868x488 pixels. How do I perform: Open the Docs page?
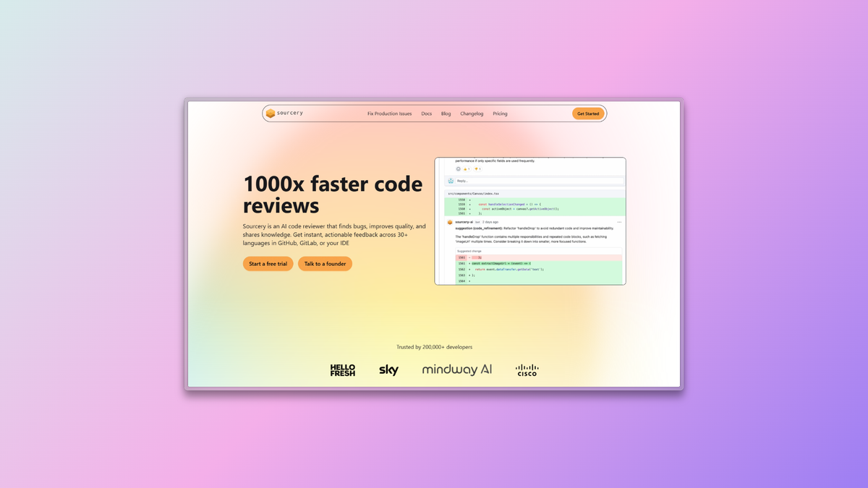tap(426, 114)
